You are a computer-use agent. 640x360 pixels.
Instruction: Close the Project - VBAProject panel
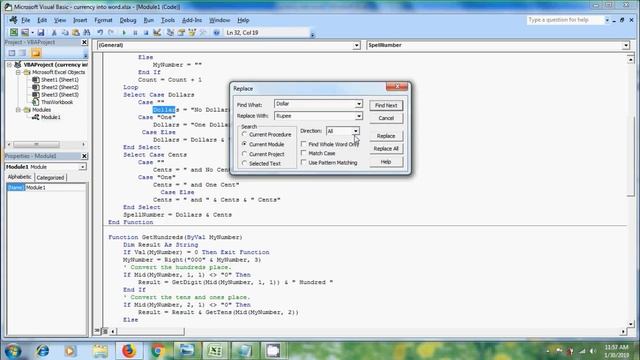(84, 42)
